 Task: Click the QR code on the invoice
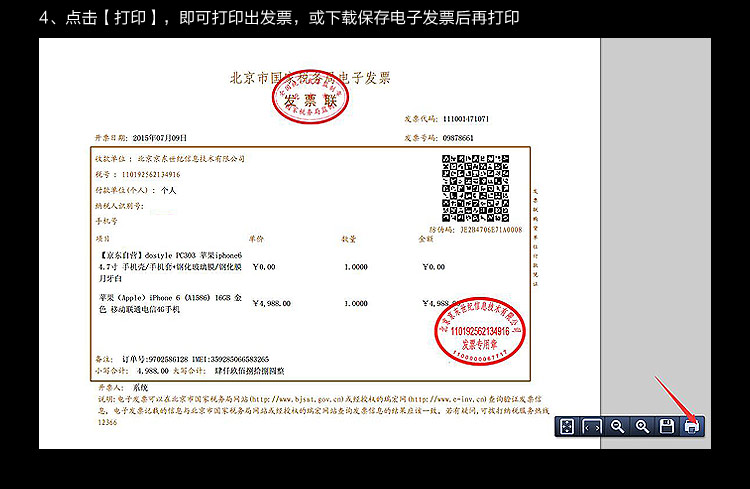(x=475, y=188)
